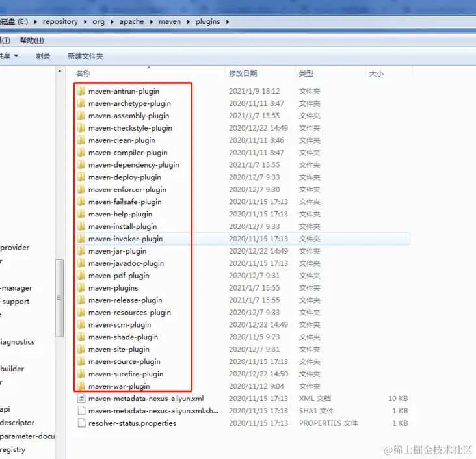Image resolution: width=476 pixels, height=459 pixels.
Task: Click the 刻录 toolbar button
Action: click(x=43, y=56)
